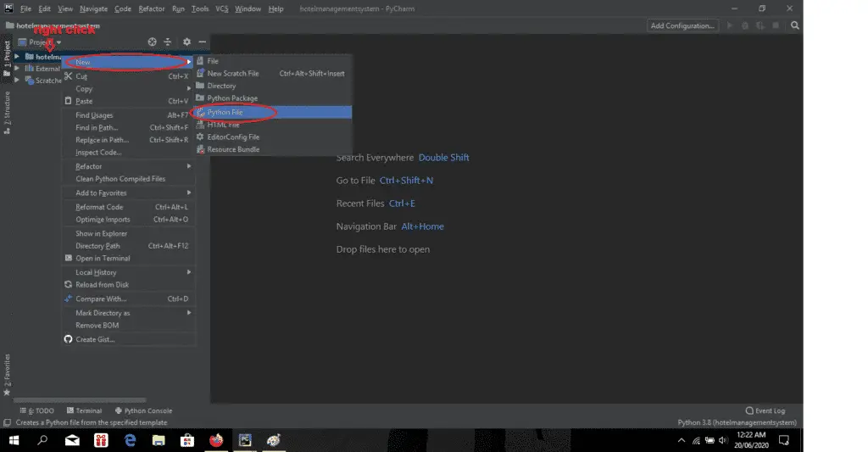Open the Event Log in the status bar
868x452 pixels.
coord(765,410)
